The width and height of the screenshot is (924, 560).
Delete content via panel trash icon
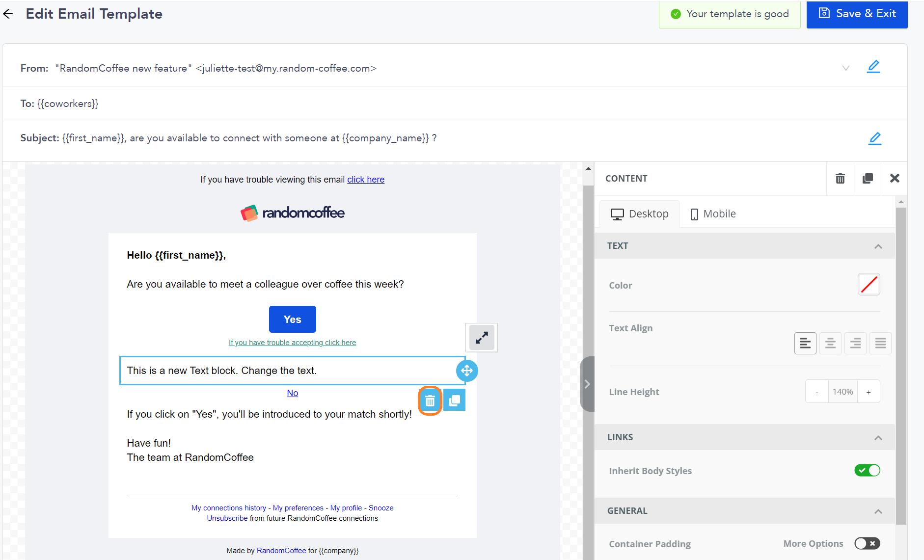pyautogui.click(x=840, y=178)
